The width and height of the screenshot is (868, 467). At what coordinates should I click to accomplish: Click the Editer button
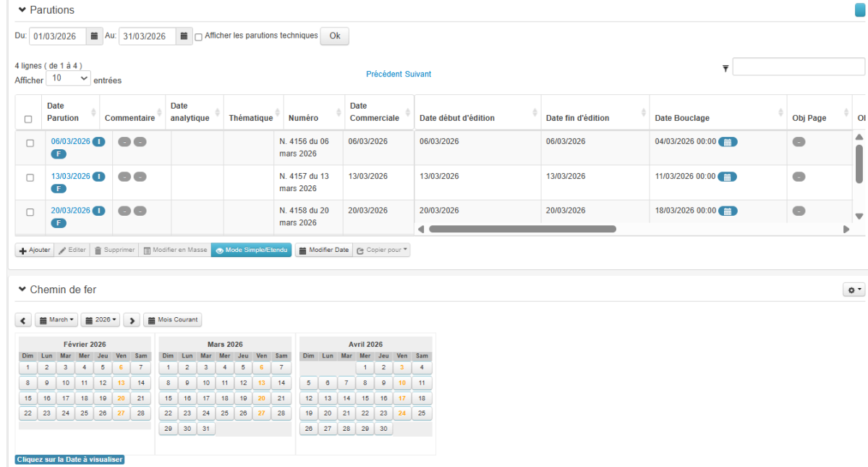[x=72, y=250]
